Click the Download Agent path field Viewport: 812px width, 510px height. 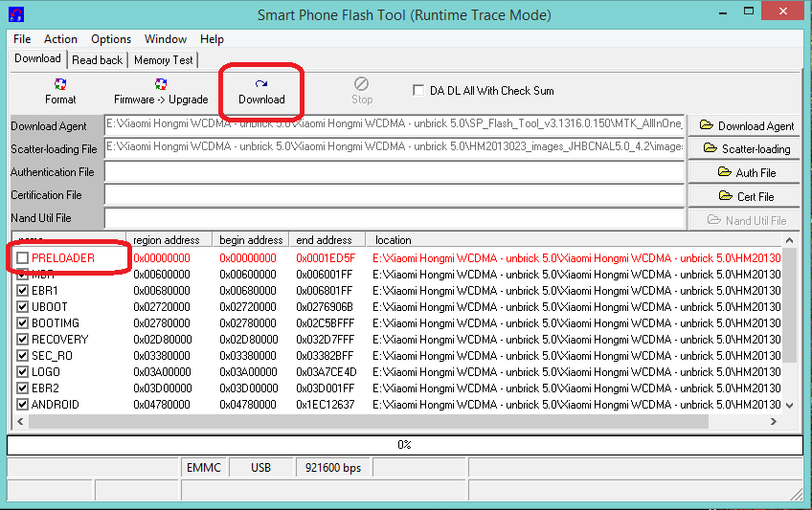tap(395, 124)
